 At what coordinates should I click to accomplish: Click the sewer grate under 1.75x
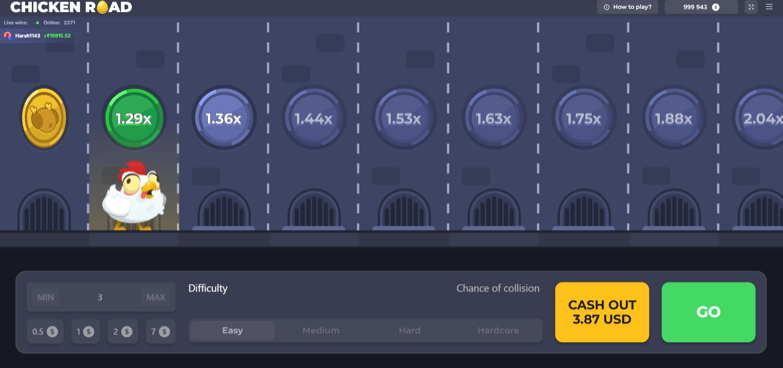pyautogui.click(x=583, y=210)
